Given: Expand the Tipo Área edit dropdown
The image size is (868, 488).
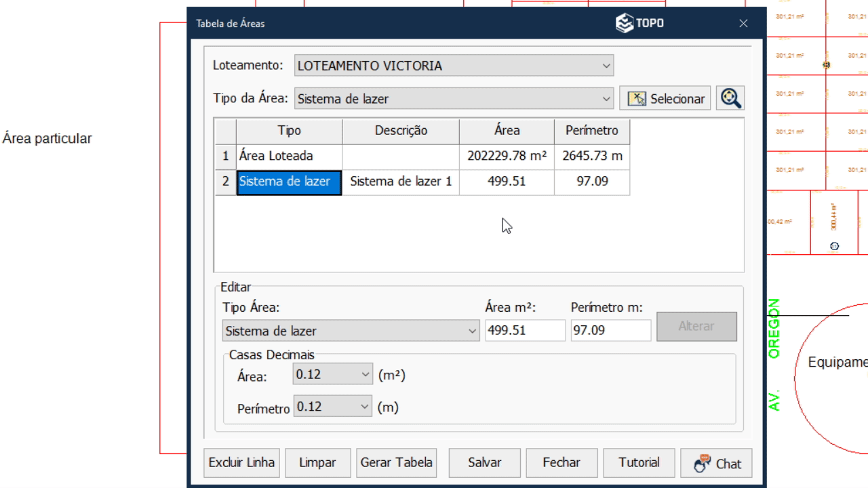Looking at the screenshot, I should 473,331.
